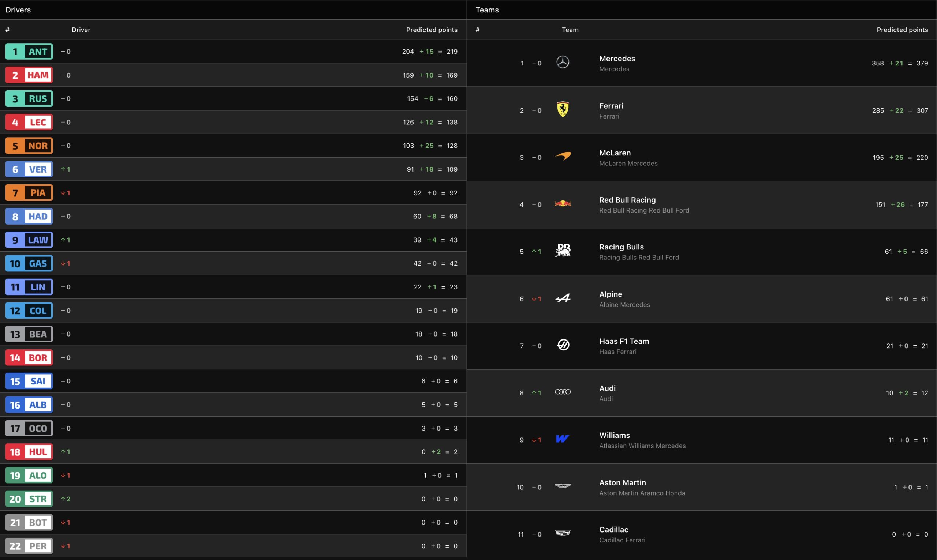Select the HAM driver badge
This screenshot has height=560, width=937.
click(x=29, y=75)
